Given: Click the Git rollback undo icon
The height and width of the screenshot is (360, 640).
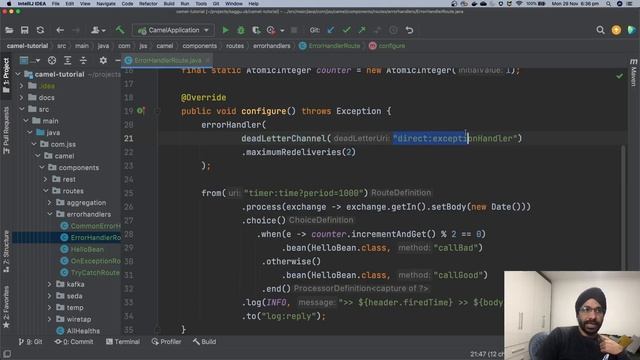Looking at the screenshot, I should (409, 30).
